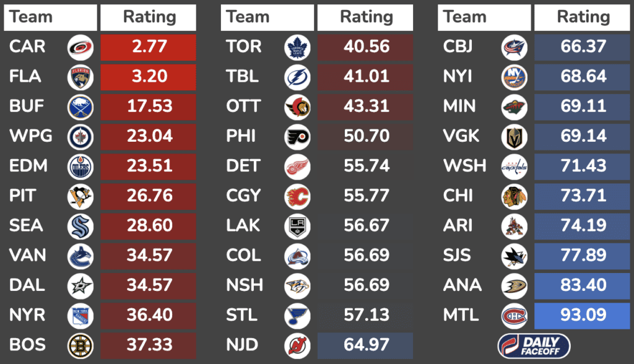The image size is (634, 364).
Task: Select the New Jersey Devils logo
Action: (x=297, y=345)
